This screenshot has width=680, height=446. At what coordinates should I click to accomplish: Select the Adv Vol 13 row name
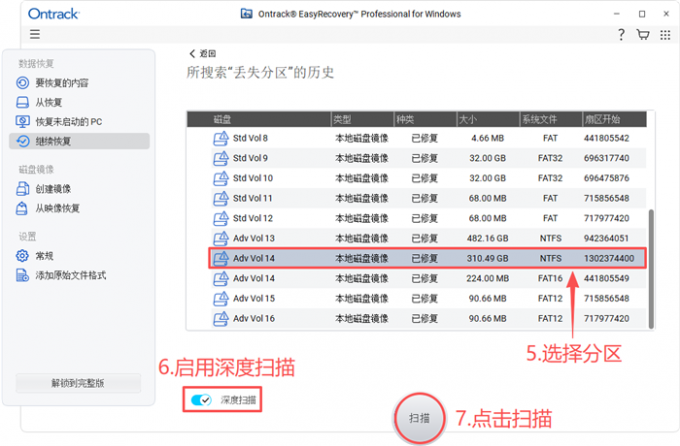click(x=254, y=238)
